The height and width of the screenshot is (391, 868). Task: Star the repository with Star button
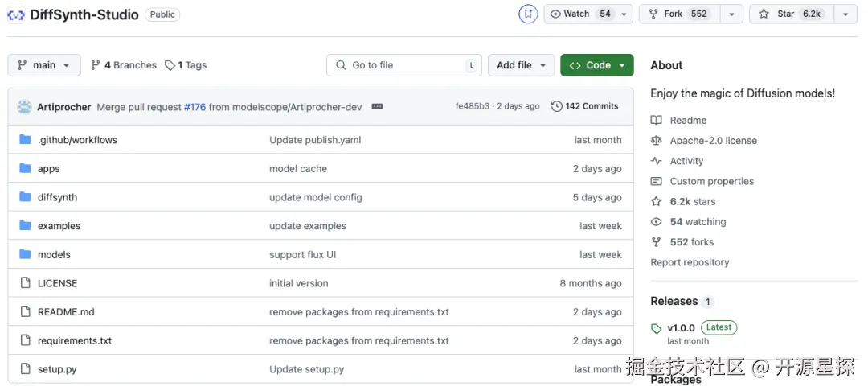pyautogui.click(x=792, y=14)
